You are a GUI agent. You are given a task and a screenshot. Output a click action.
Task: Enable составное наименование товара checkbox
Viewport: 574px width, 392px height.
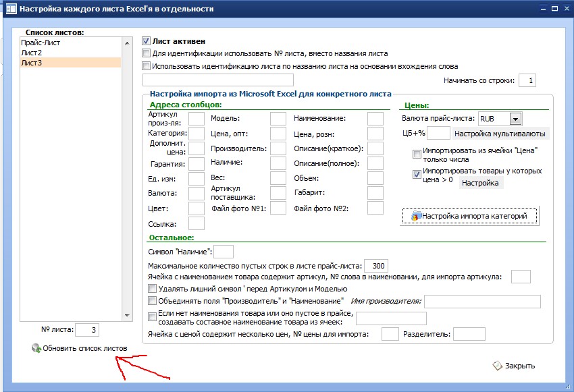coord(152,316)
